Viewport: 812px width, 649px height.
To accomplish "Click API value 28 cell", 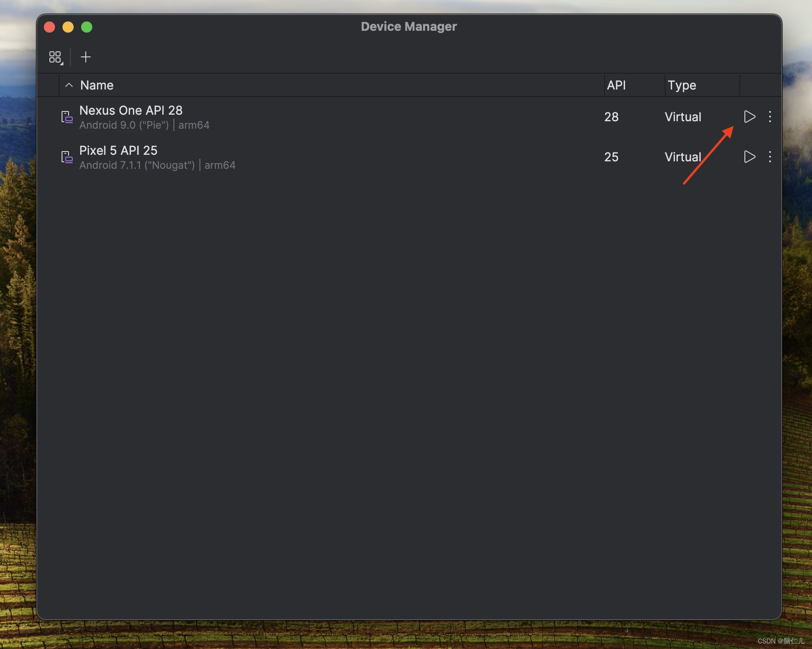I will 612,117.
